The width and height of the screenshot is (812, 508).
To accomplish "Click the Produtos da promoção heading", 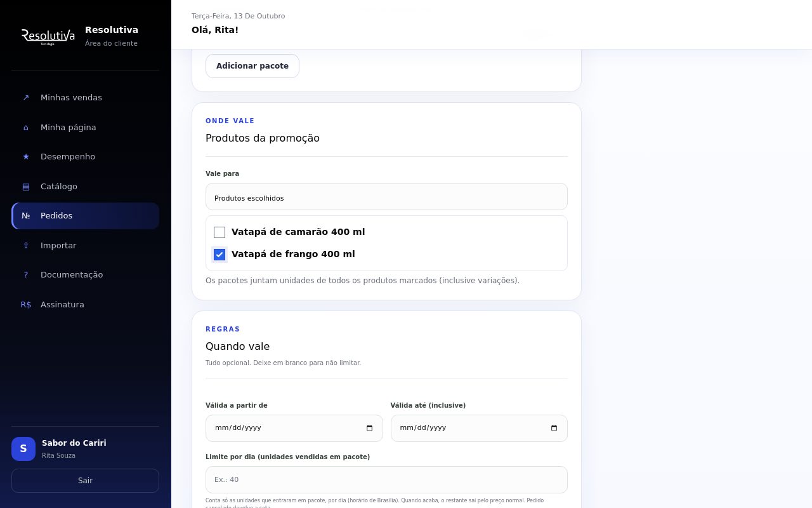I will point(263,138).
